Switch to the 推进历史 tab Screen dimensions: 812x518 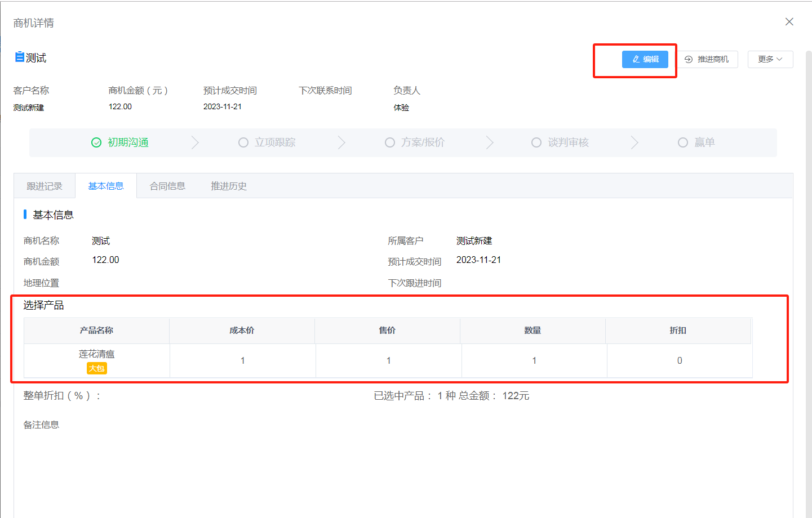point(228,186)
